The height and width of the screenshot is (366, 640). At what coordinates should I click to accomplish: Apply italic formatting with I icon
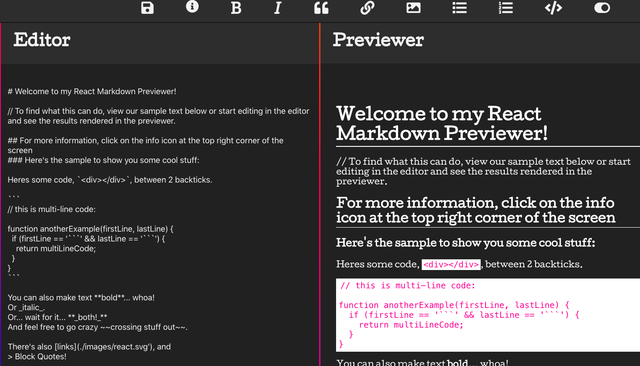click(278, 8)
